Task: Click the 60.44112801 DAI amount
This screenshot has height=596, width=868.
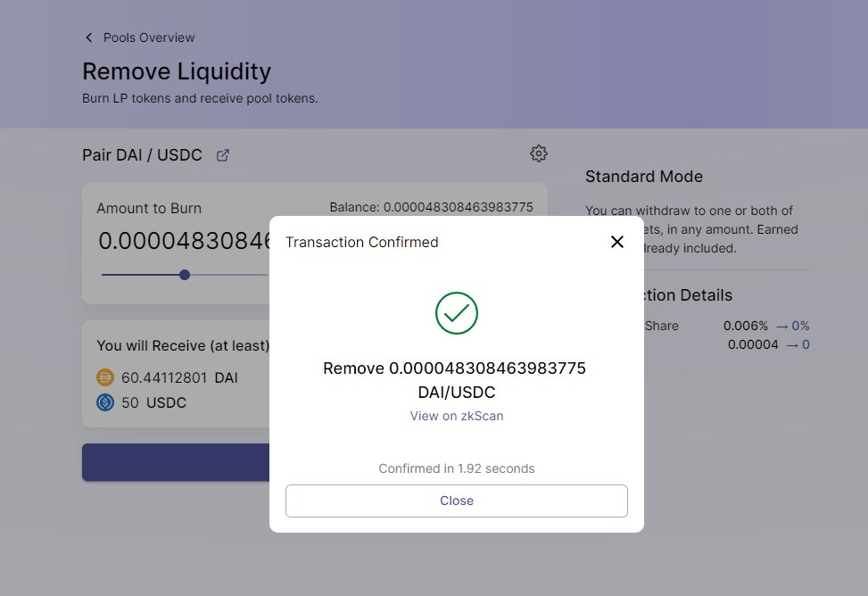Action: (179, 377)
